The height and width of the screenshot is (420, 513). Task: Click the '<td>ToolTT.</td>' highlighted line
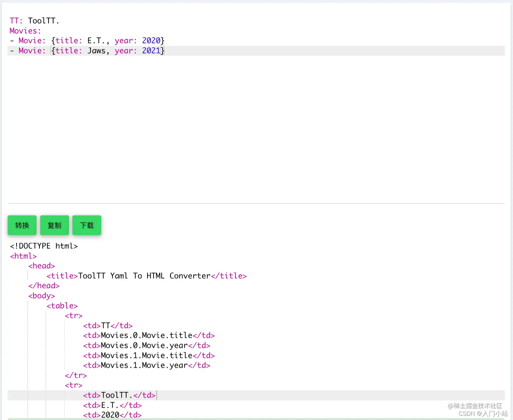[119, 395]
